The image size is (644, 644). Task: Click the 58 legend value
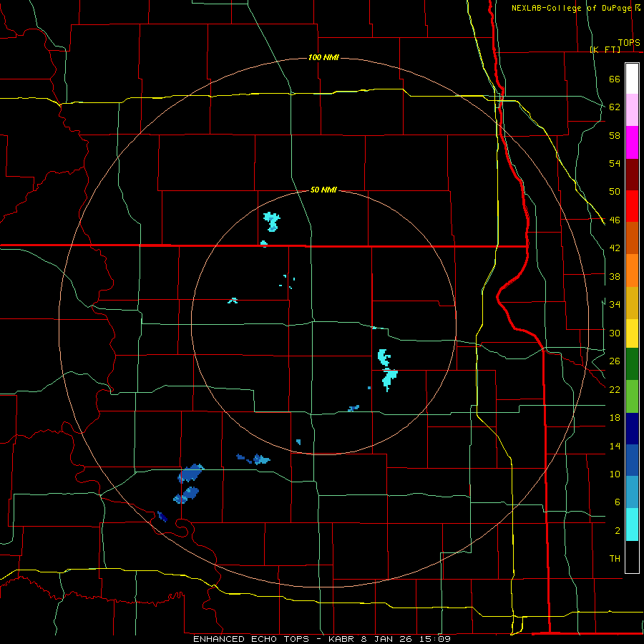pyautogui.click(x=615, y=135)
